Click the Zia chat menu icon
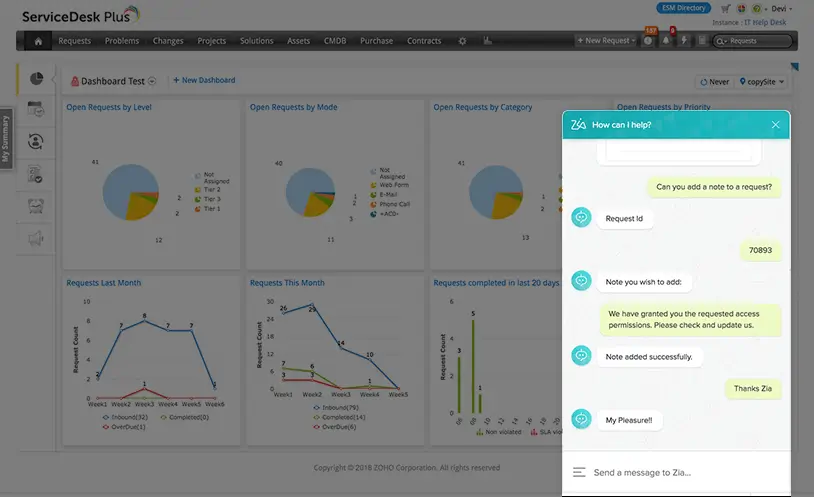This screenshot has height=497, width=814. point(579,472)
